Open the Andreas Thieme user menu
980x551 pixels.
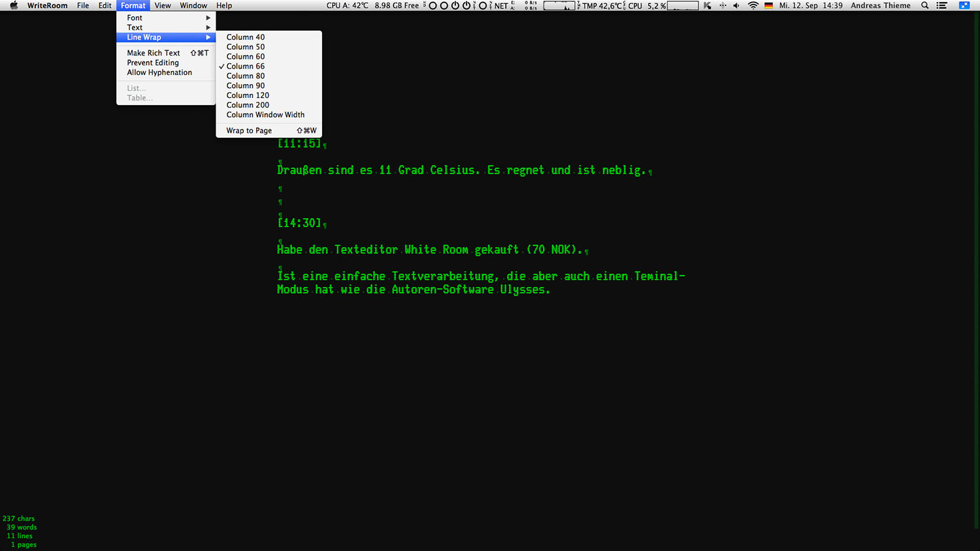[x=881, y=5]
